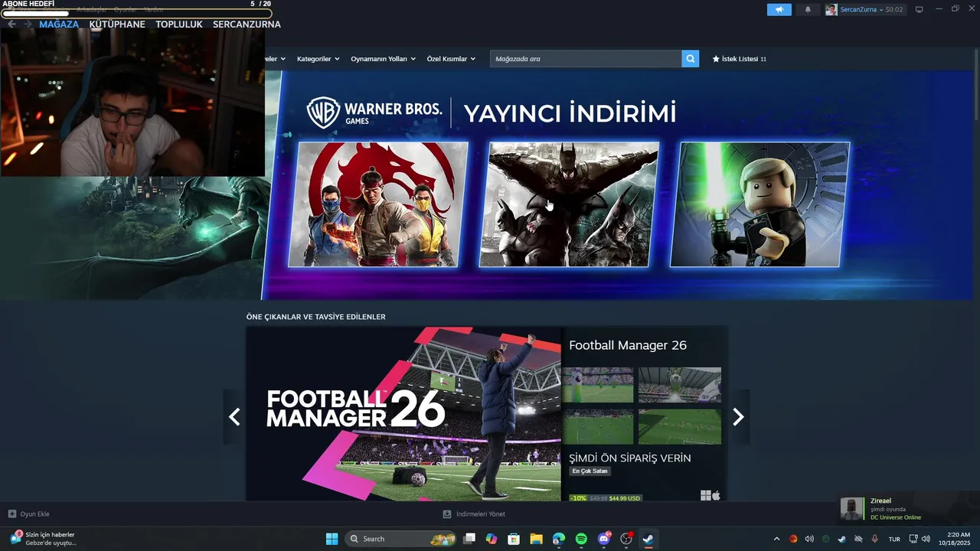The height and width of the screenshot is (551, 980).
Task: Open Big Picture mode monitor icon
Action: (920, 9)
